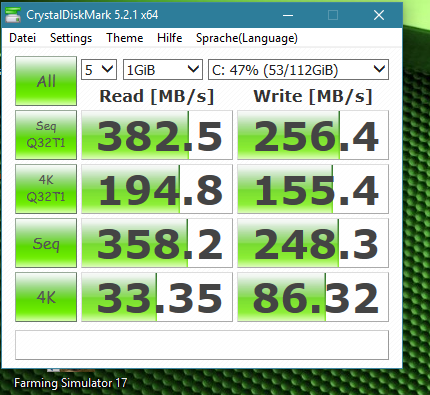The image size is (430, 395).
Task: Close the CrystalDiskMark window
Action: (x=379, y=15)
